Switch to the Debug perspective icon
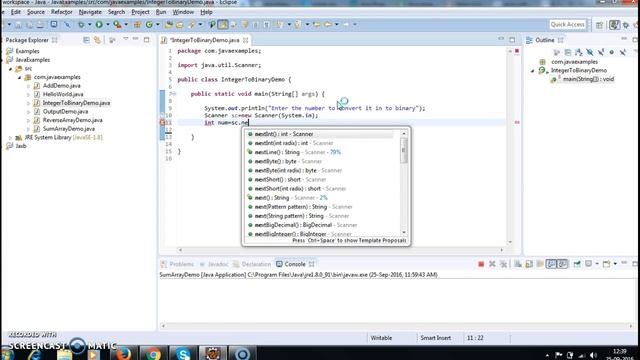Viewport: 640px width, 360px height. tap(626, 25)
